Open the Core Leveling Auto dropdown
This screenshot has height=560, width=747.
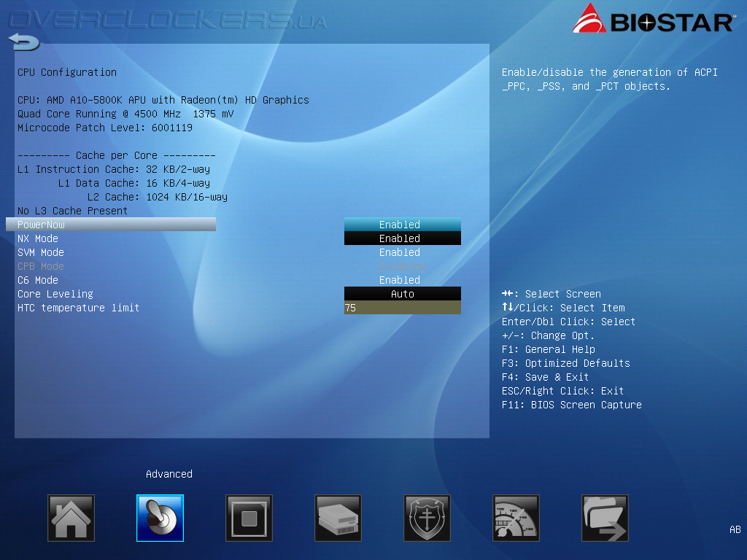403,294
